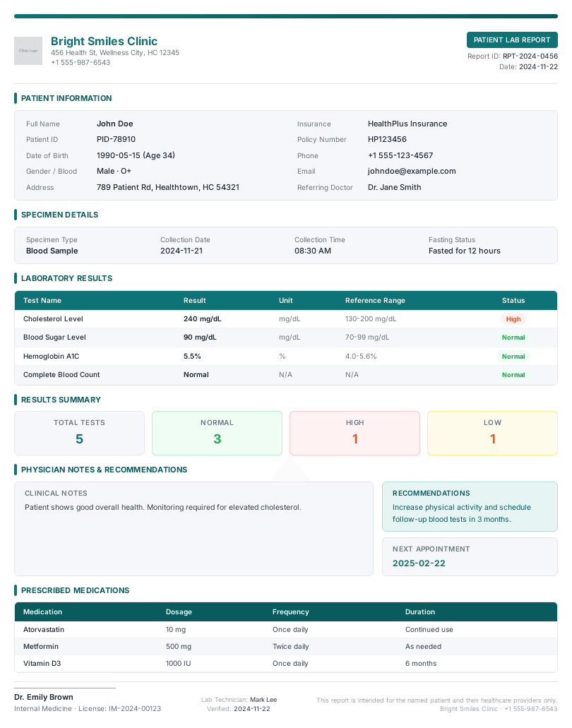
Task: Select the Total Tests summary card
Action: 79,433
